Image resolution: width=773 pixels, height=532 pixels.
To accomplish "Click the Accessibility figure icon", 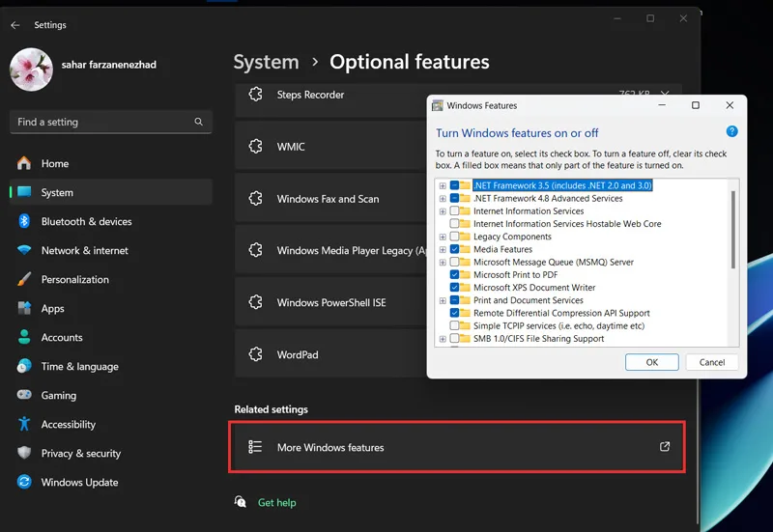I will [x=24, y=424].
